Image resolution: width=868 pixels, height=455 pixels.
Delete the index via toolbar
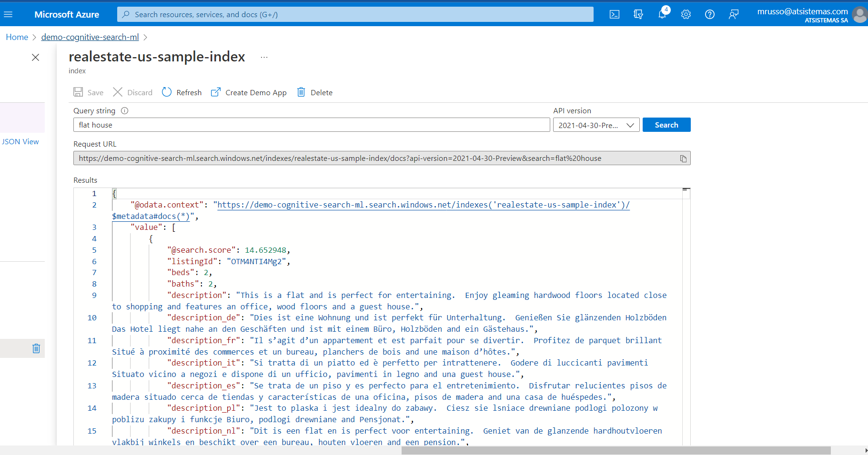[x=315, y=92]
